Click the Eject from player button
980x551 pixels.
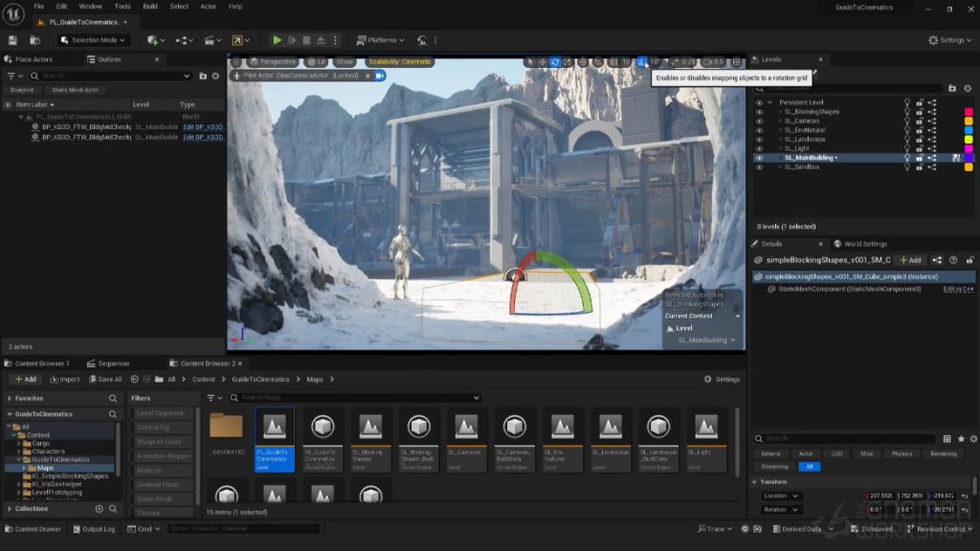[x=321, y=40]
